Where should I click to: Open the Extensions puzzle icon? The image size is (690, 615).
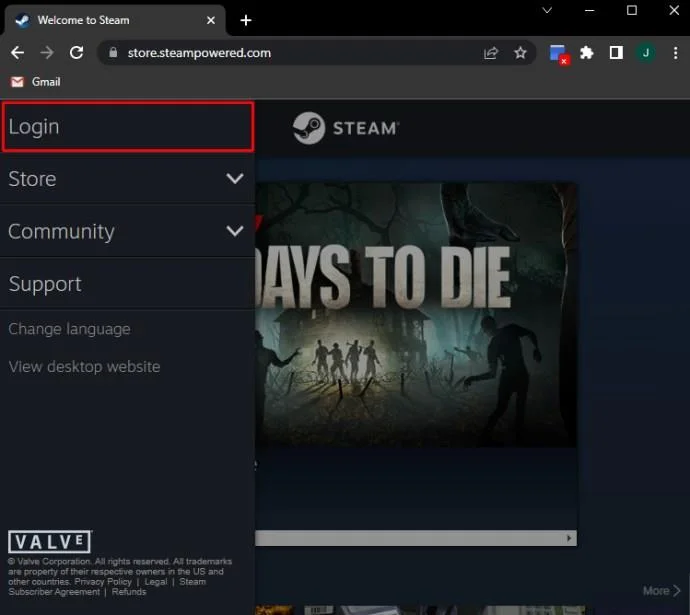[x=587, y=53]
